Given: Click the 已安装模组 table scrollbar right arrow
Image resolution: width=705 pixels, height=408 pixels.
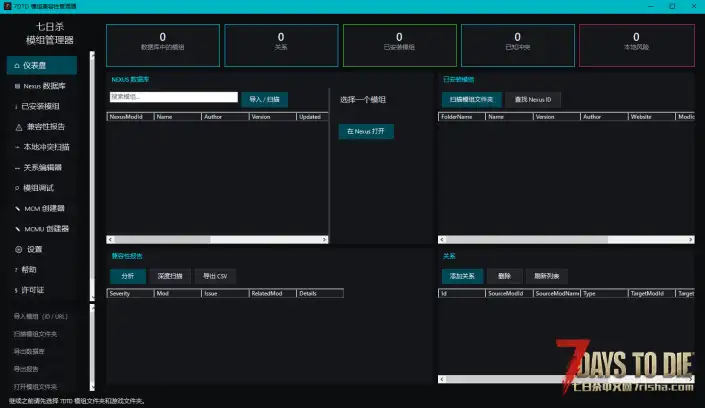Looking at the screenshot, I should click(x=691, y=240).
